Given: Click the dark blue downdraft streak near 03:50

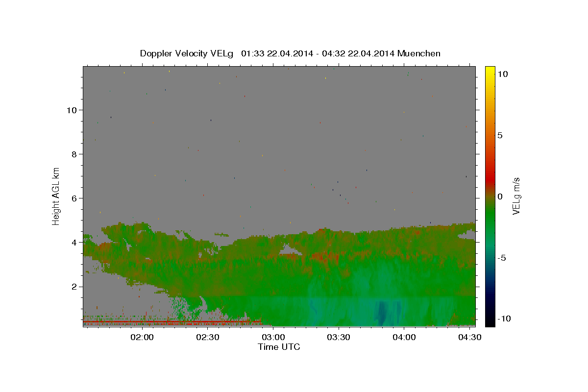Looking at the screenshot, I should (381, 312).
